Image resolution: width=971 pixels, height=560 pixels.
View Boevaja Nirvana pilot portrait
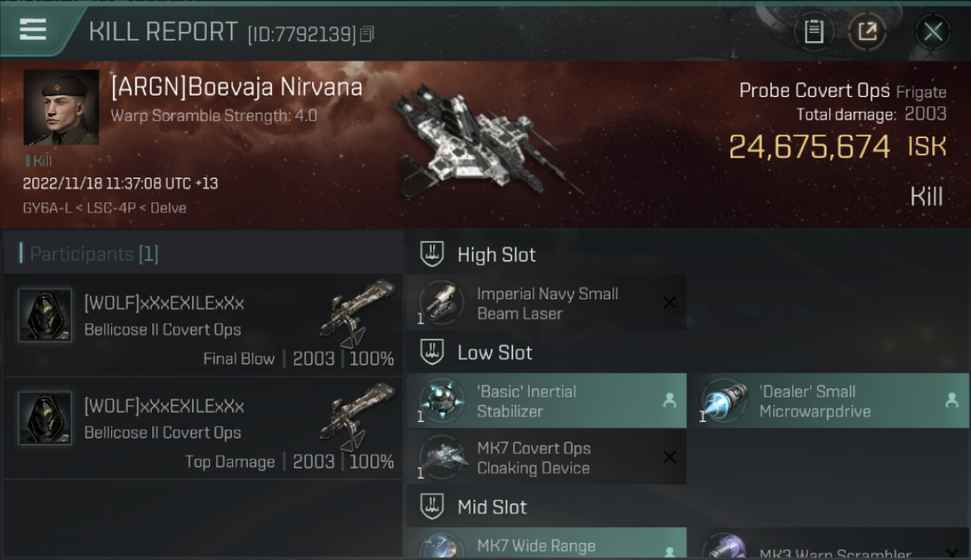pyautogui.click(x=61, y=108)
